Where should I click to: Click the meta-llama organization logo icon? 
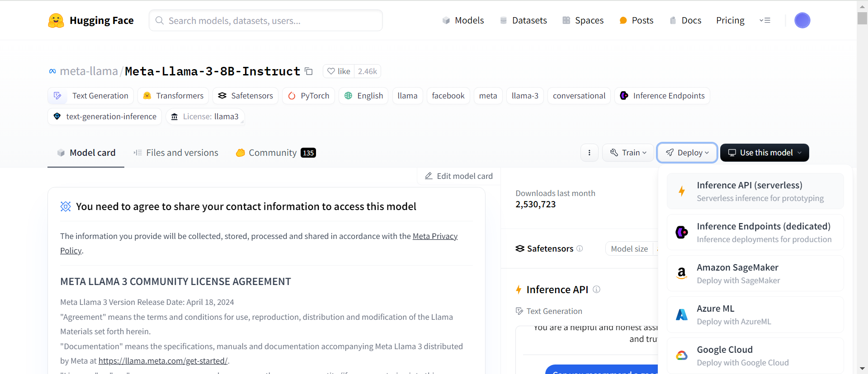(x=52, y=71)
